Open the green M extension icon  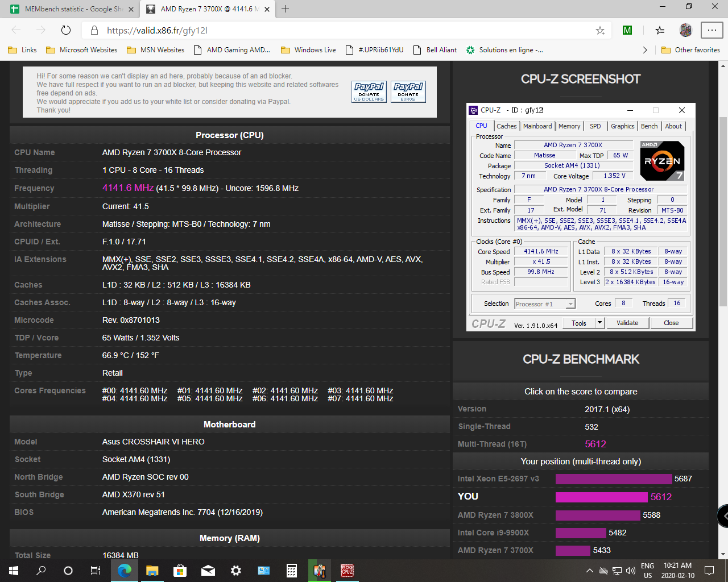(627, 30)
